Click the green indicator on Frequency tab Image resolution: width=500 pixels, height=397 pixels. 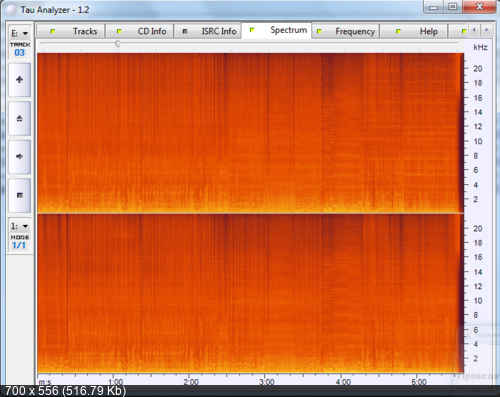[x=319, y=31]
